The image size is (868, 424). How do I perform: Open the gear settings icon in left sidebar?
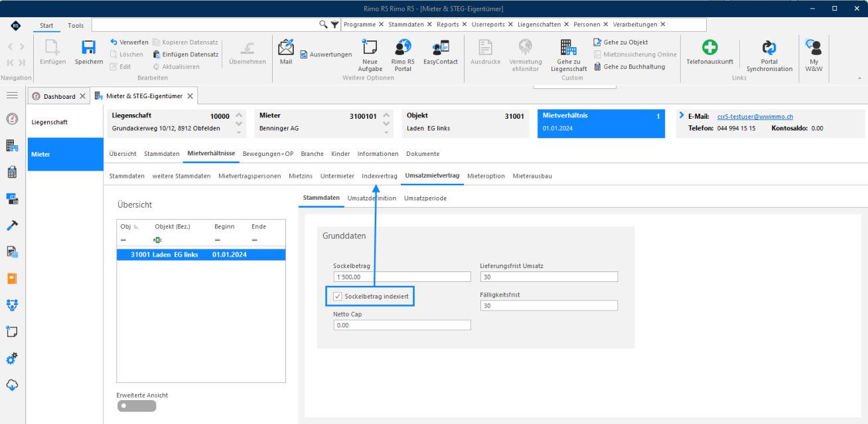click(12, 359)
